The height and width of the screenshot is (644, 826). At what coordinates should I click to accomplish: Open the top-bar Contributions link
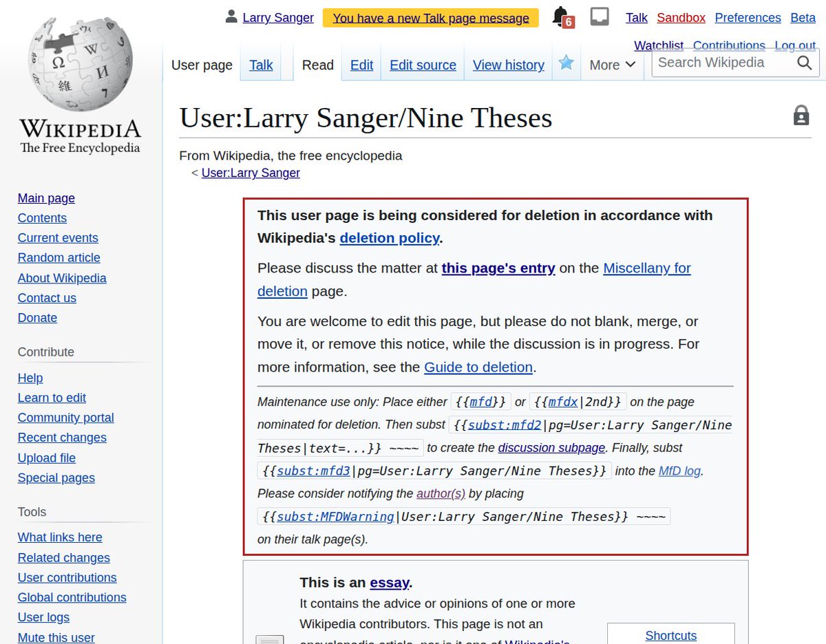(729, 45)
